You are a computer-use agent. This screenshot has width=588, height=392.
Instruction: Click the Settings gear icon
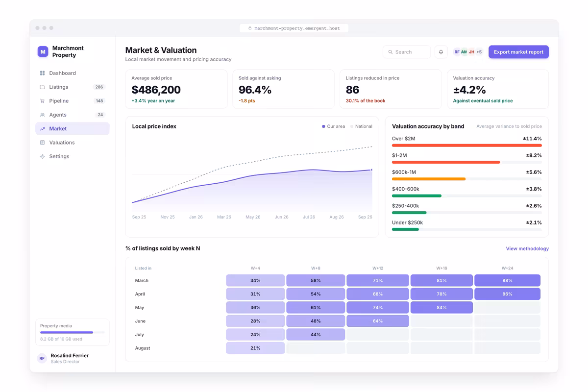tap(42, 156)
